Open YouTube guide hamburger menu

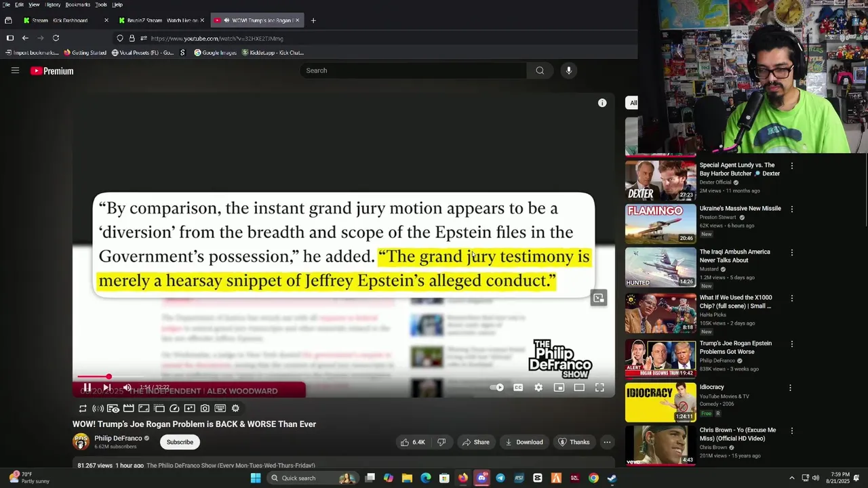[x=15, y=70]
